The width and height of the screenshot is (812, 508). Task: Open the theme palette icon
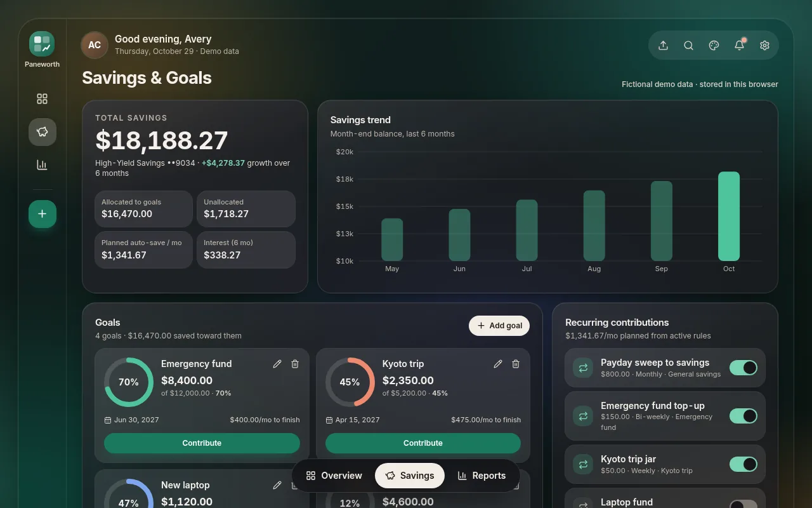click(714, 45)
